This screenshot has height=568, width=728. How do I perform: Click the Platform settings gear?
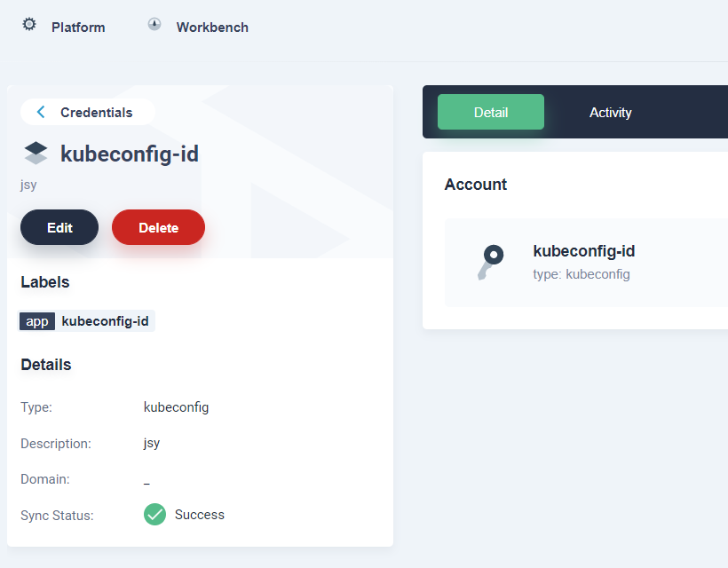[29, 27]
